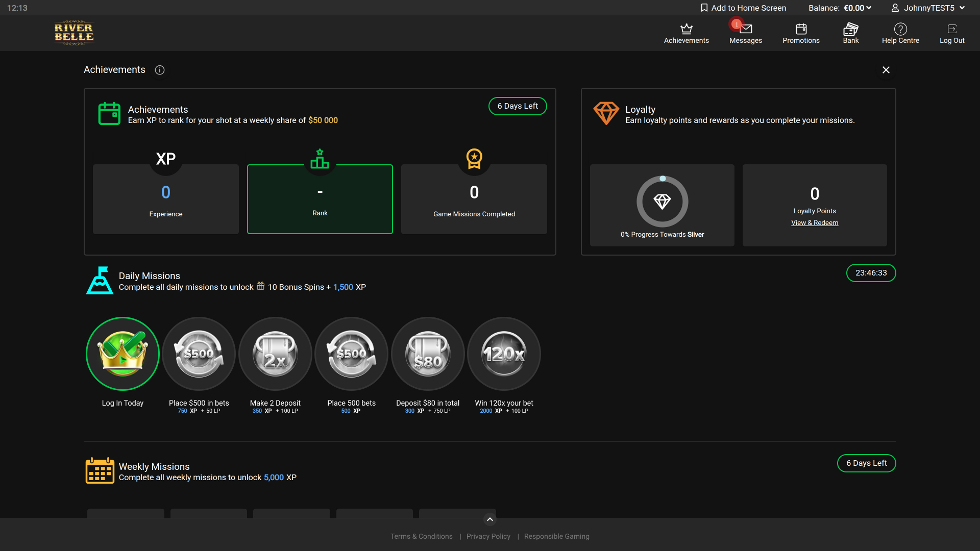Click the River Belle logo
Image resolution: width=980 pixels, height=551 pixels.
74,33
